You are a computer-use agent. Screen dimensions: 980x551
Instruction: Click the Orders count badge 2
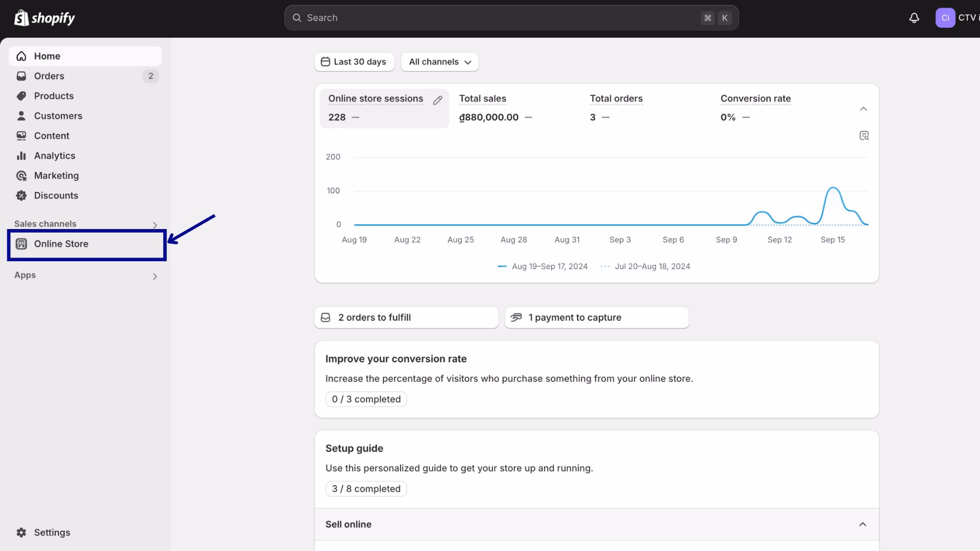pos(151,76)
